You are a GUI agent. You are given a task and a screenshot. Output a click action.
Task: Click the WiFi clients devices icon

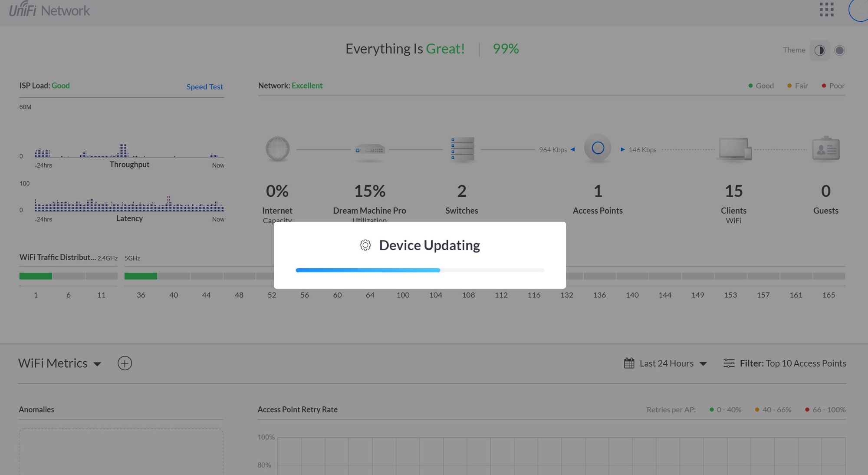(x=734, y=149)
